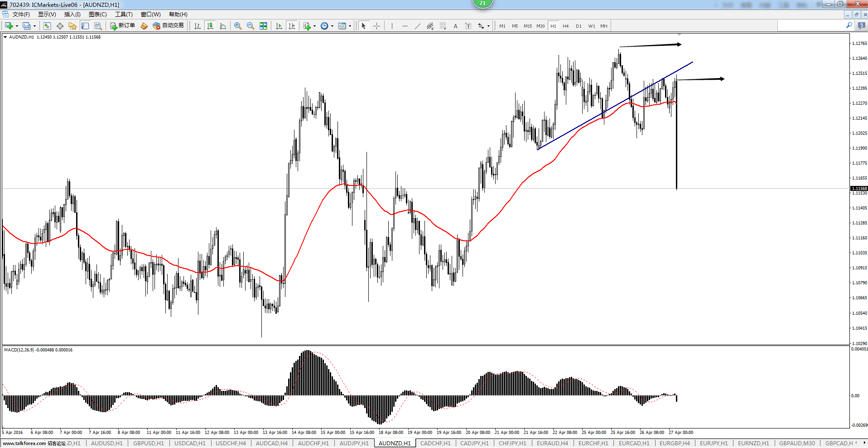Show the Data Window crosshair icon
868x448 pixels.
point(60,26)
